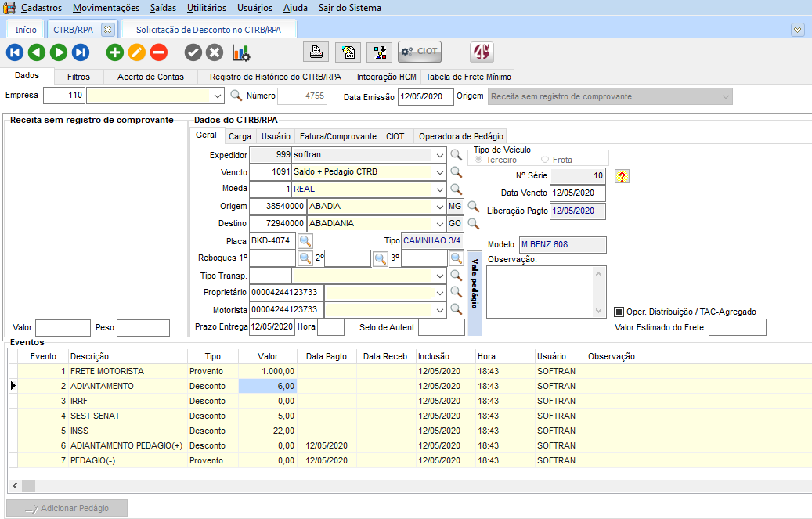Open the Destino city dropdown
Screen dimensions: 812x519
(438, 223)
